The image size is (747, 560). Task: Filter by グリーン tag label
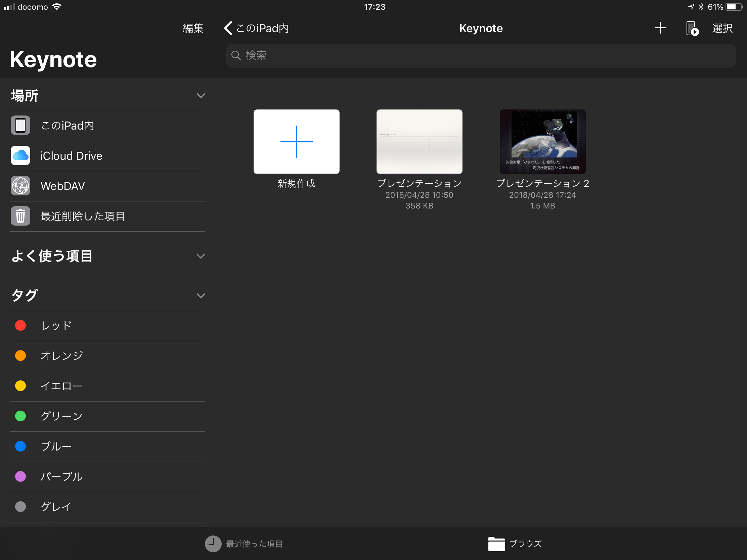tap(61, 416)
